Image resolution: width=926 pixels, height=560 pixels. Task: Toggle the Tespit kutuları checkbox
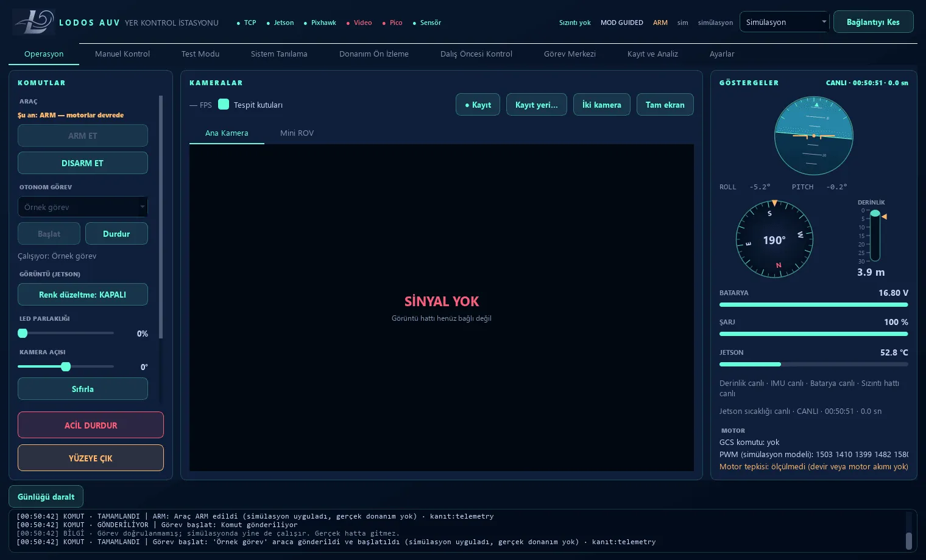coord(224,104)
